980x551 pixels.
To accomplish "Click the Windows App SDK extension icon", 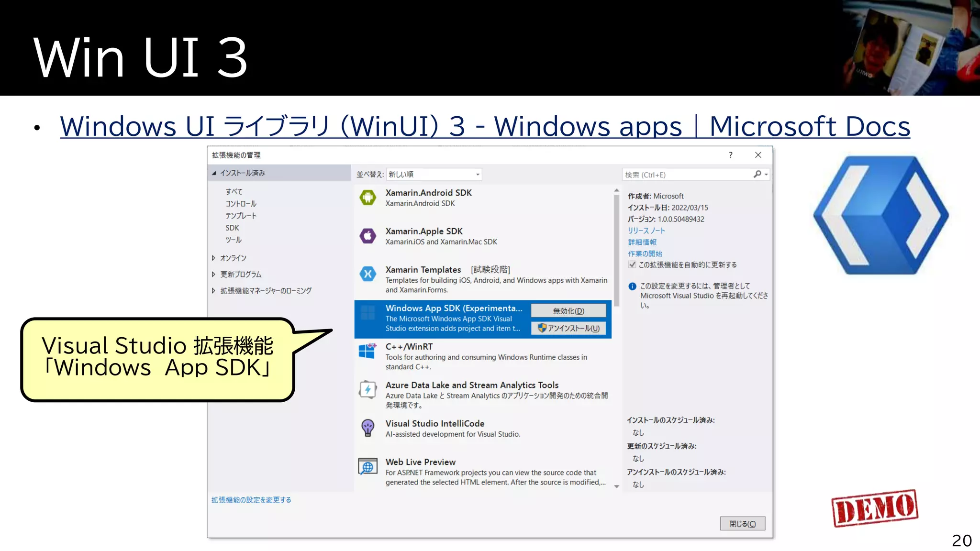I will (367, 312).
